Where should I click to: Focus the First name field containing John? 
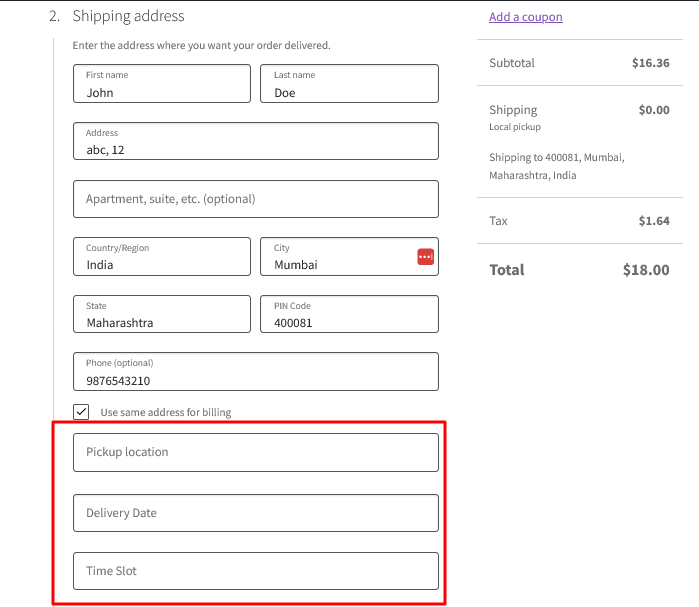[162, 84]
